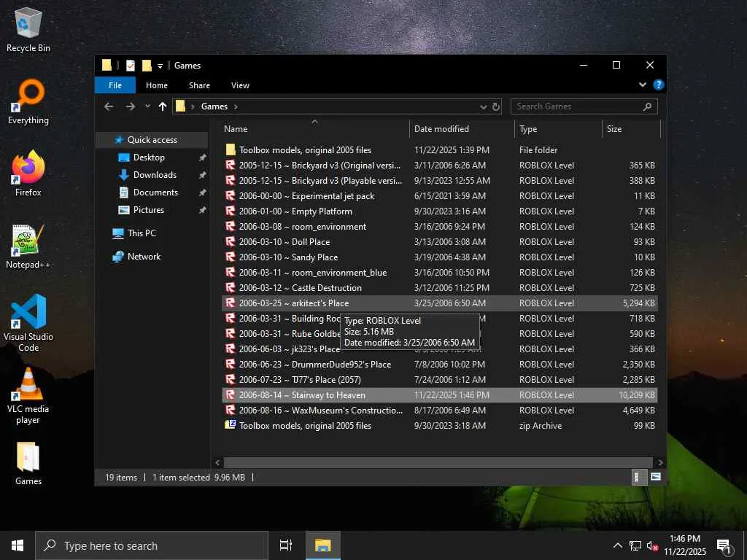Open the address bar history dropdown
747x560 pixels.
click(483, 106)
